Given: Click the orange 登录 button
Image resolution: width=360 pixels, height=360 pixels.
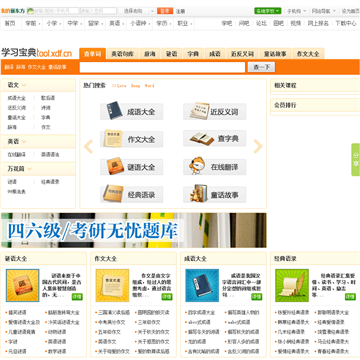Looking at the screenshot, I should click(165, 11).
